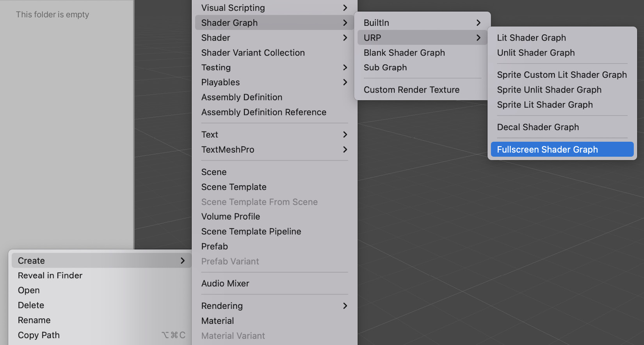The height and width of the screenshot is (345, 644).
Task: Create a Sprite Custom Lit Shader Graph
Action: (x=562, y=75)
